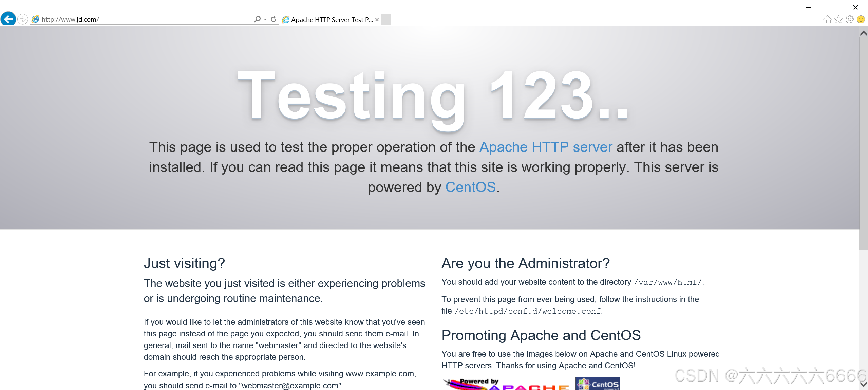The height and width of the screenshot is (390, 868).
Task: Click the browser Back arrow button
Action: click(x=8, y=19)
